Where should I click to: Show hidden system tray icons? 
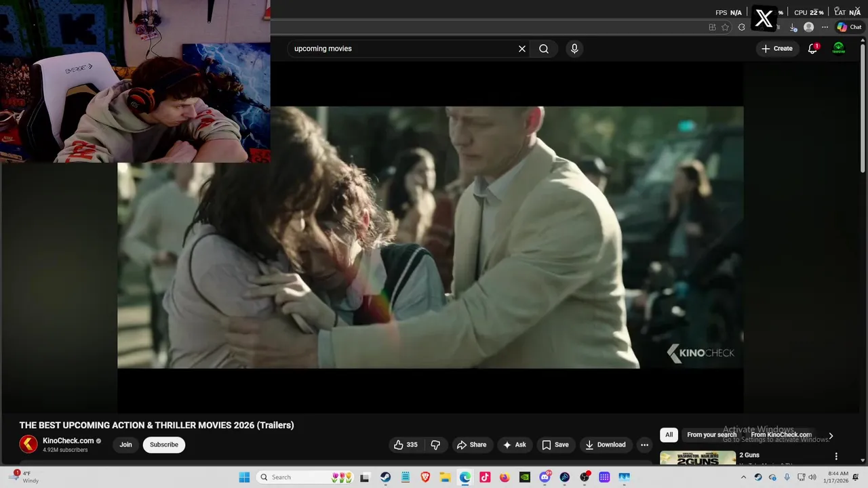(743, 477)
